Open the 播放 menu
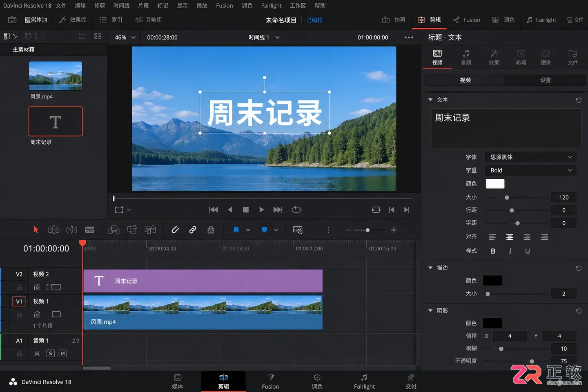588x392 pixels. (x=202, y=5)
